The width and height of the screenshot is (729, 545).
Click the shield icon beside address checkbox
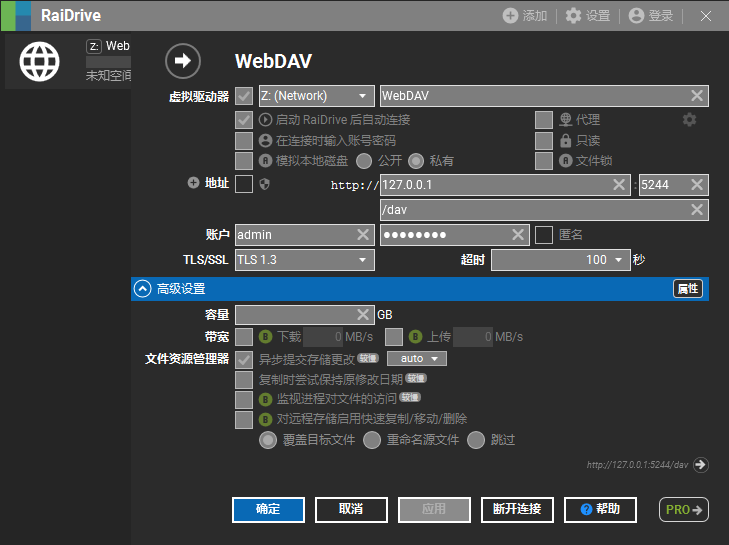pos(265,184)
